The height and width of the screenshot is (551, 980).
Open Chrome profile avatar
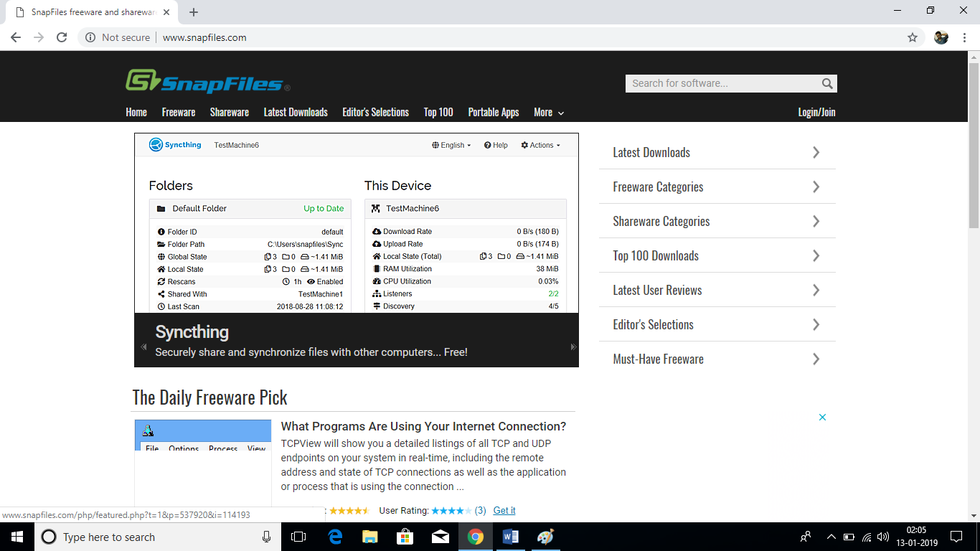(x=941, y=37)
